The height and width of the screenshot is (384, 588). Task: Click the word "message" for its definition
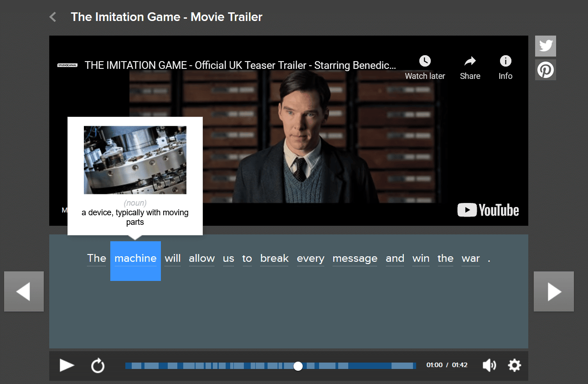(x=355, y=259)
